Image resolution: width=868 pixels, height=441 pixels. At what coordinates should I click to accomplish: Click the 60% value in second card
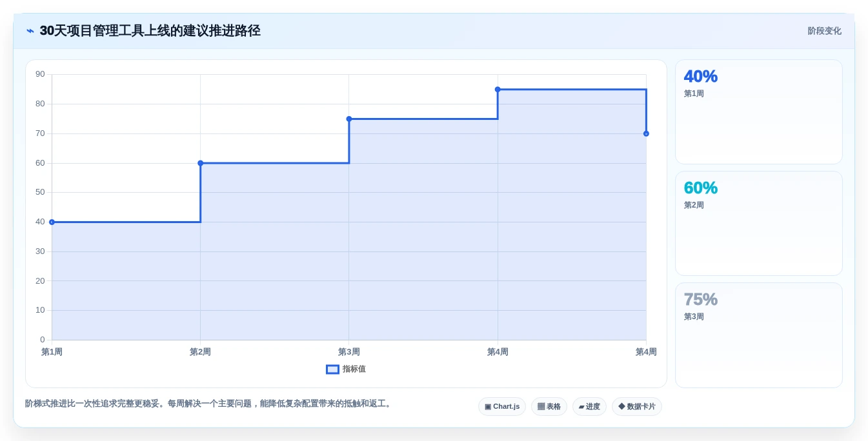tap(701, 188)
